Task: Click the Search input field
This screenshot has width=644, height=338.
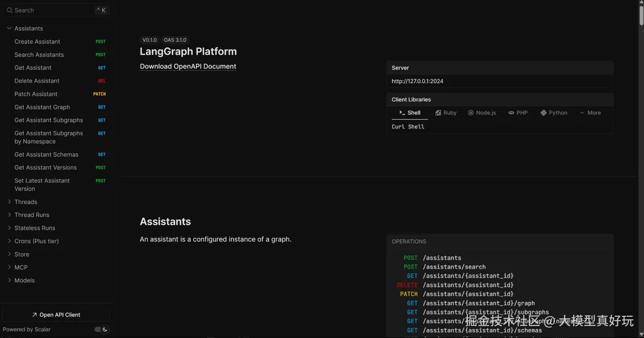Action: [50, 10]
